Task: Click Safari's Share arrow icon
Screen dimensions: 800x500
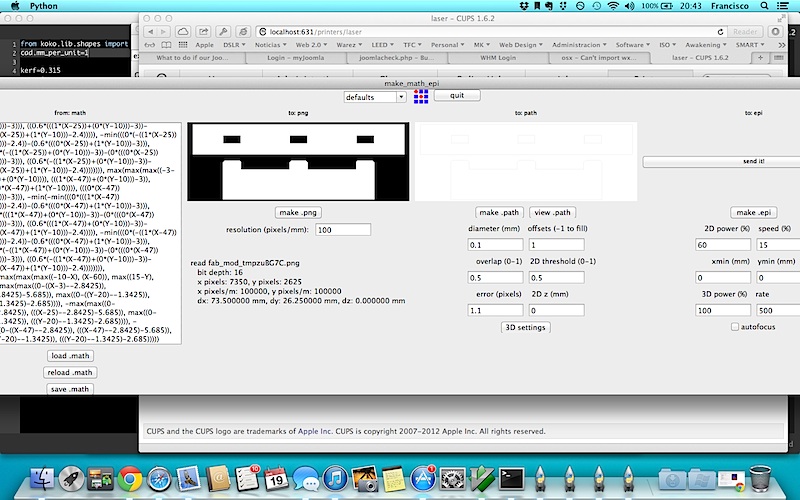Action: (x=203, y=32)
